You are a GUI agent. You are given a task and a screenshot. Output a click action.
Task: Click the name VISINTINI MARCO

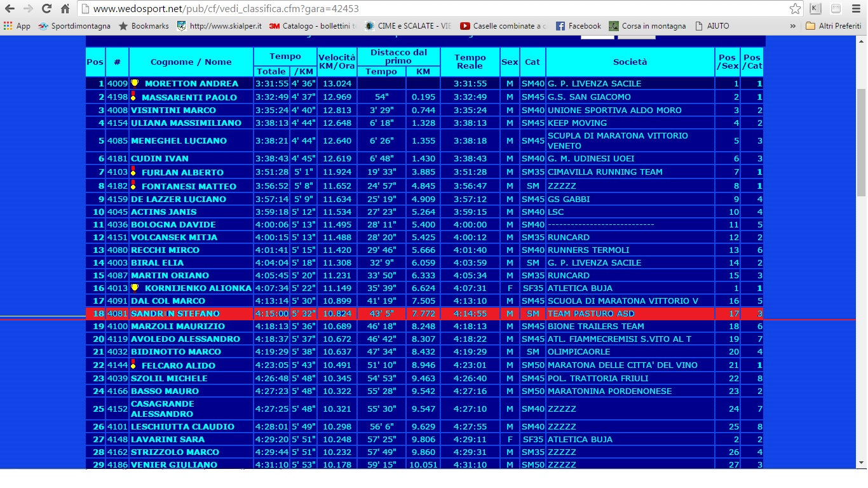173,110
